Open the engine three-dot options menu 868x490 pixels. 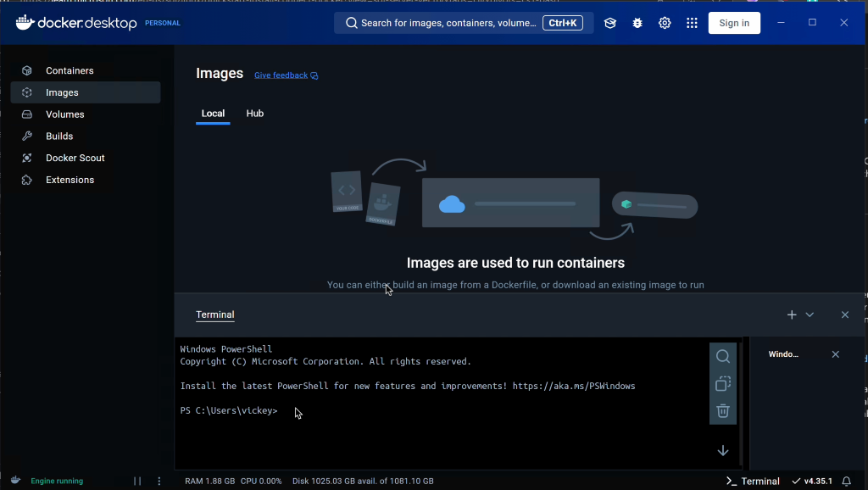coord(159,482)
